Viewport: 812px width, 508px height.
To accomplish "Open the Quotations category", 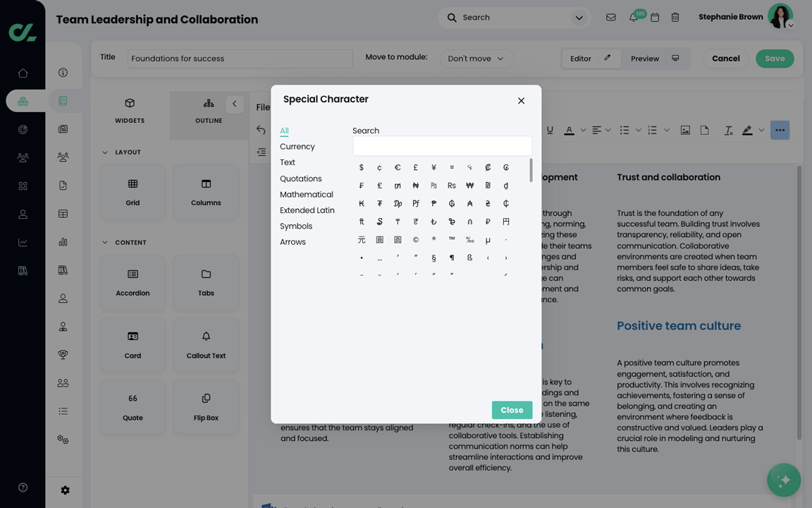I will click(x=300, y=179).
